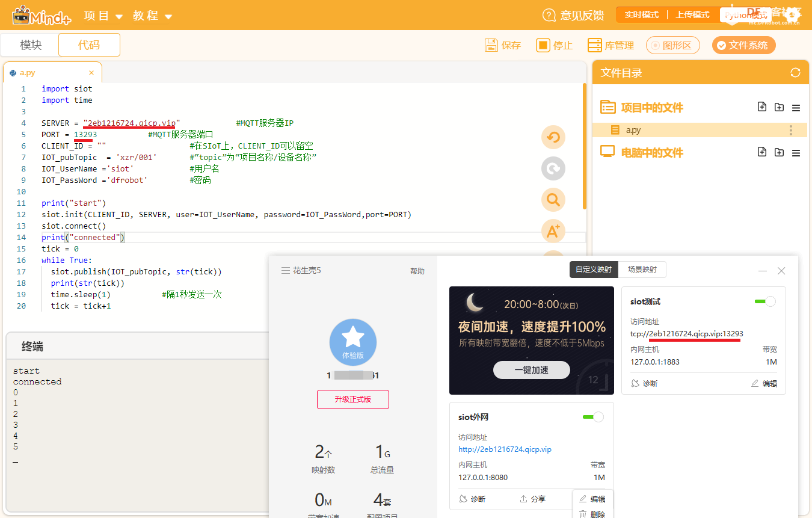The width and height of the screenshot is (812, 518).
Task: Toggle the siot外网 mapping switch
Action: coord(593,417)
